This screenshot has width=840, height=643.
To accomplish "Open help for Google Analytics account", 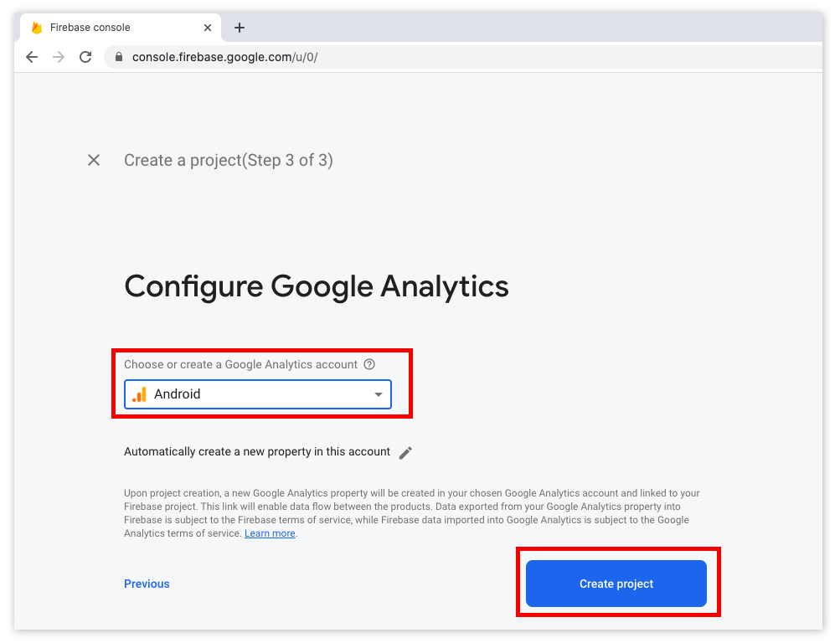I will click(369, 364).
